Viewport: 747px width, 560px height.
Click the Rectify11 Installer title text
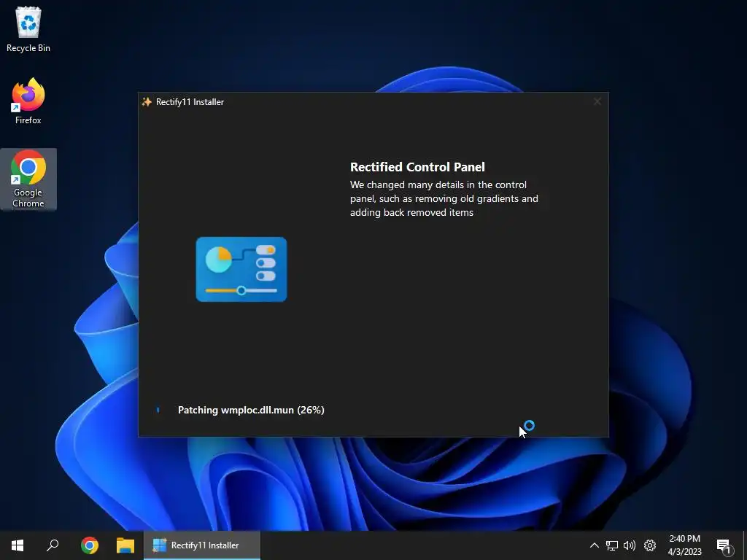(x=190, y=102)
